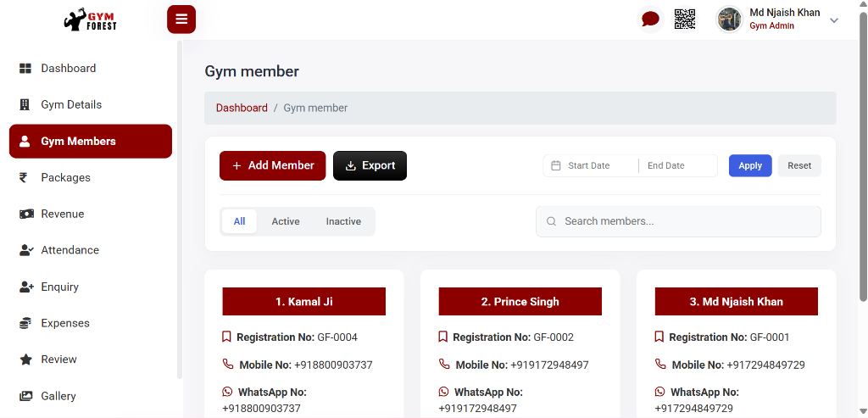Click the Md Njaish Khan profile avatar
Viewport: 868px width, 418px height.
click(729, 20)
